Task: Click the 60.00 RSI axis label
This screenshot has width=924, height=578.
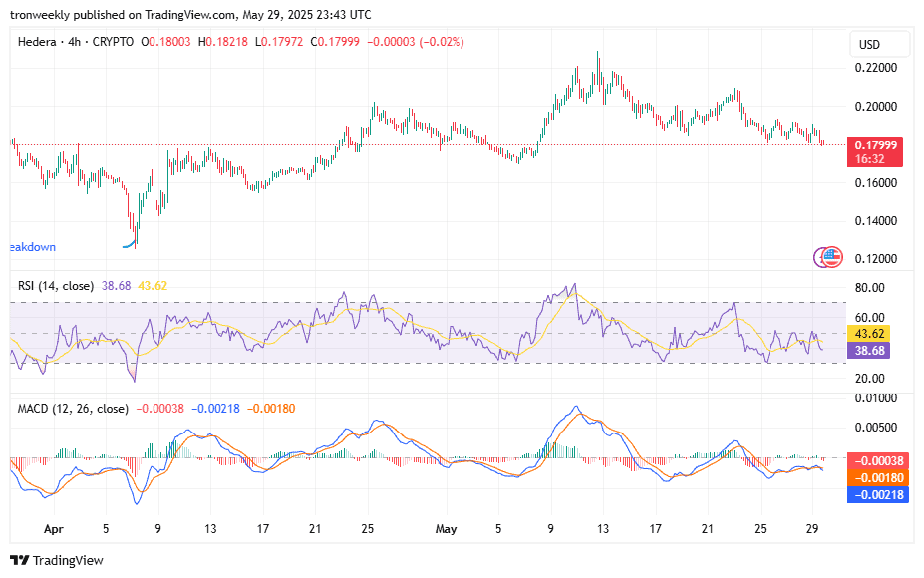Action: click(870, 318)
